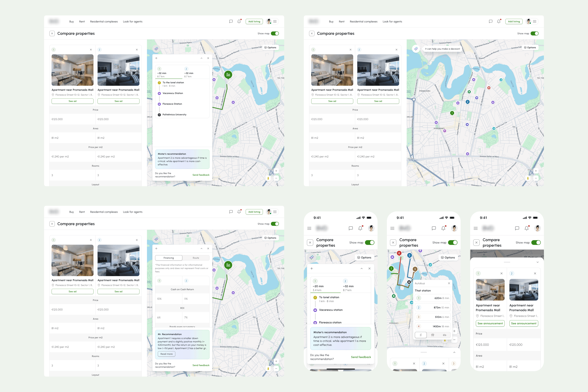Expand bottom sheet under the Autobuz map

(454, 353)
